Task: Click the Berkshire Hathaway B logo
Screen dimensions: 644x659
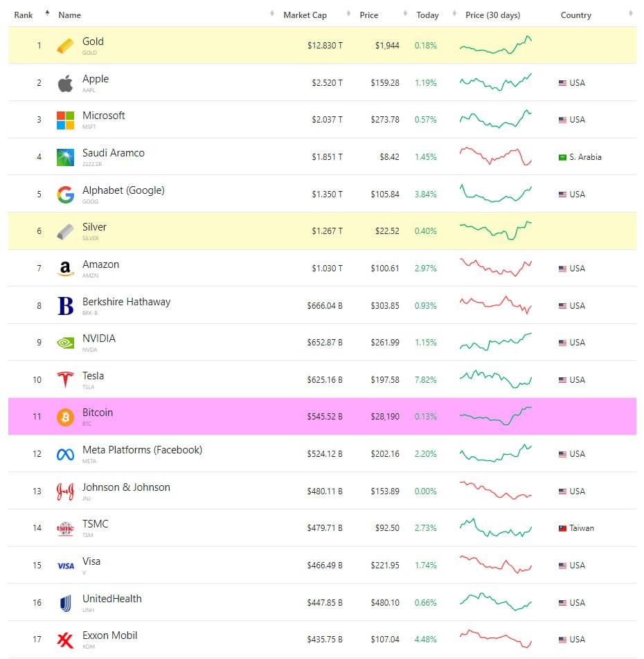Action: tap(65, 305)
